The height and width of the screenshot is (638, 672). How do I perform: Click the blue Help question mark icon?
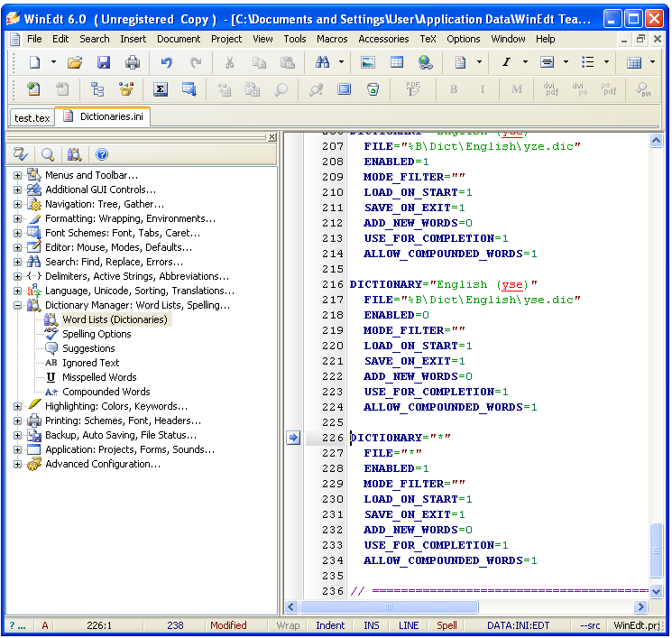click(102, 155)
